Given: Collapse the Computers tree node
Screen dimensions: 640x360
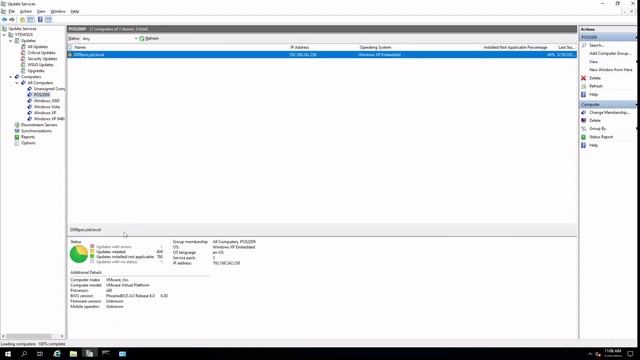Looking at the screenshot, I should pyautogui.click(x=11, y=77).
